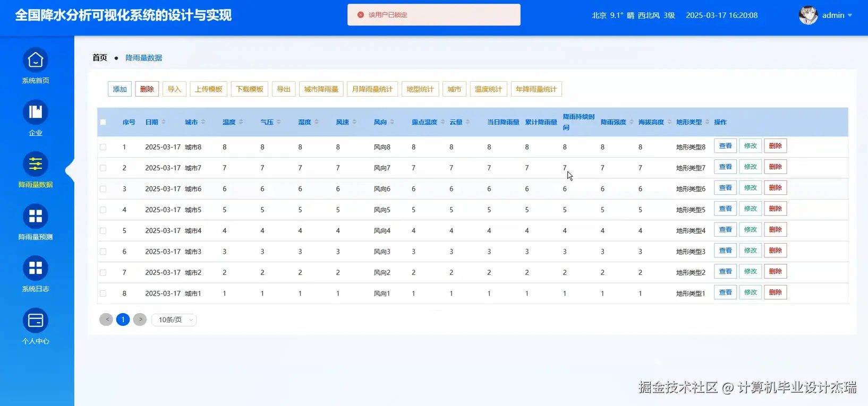This screenshot has width=868, height=406.
Task: Sort by 海拔高度 column arrows
Action: tap(669, 122)
